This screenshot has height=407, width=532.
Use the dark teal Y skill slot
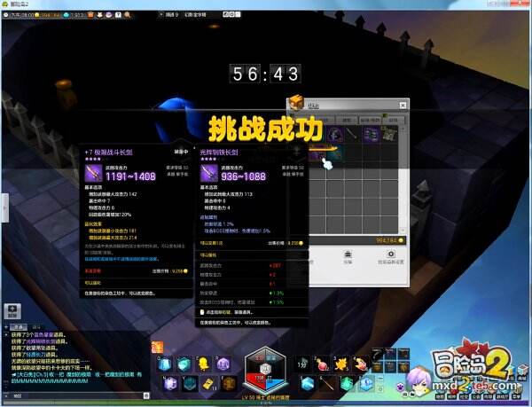[x=190, y=383]
